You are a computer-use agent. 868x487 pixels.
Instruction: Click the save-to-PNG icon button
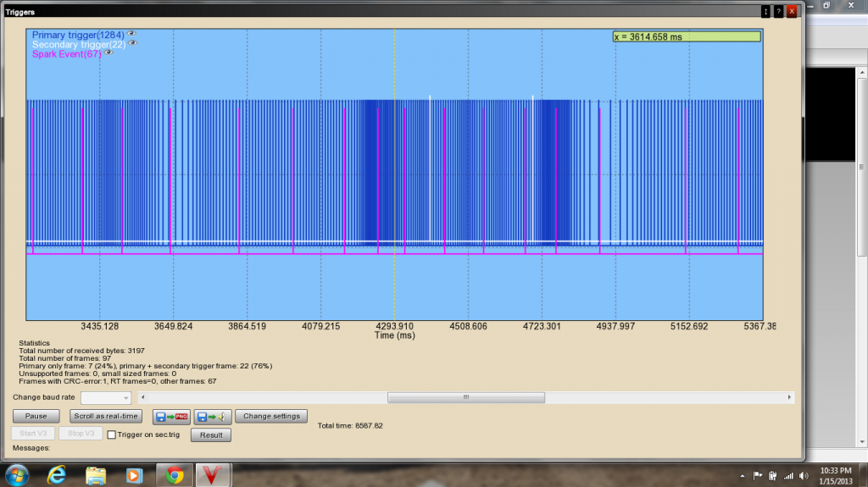coord(170,416)
